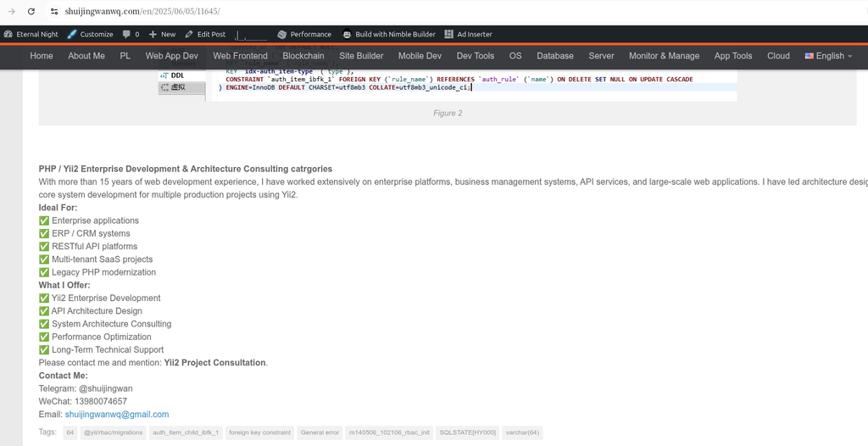
Task: Open App Tools menu item
Action: [x=733, y=56]
